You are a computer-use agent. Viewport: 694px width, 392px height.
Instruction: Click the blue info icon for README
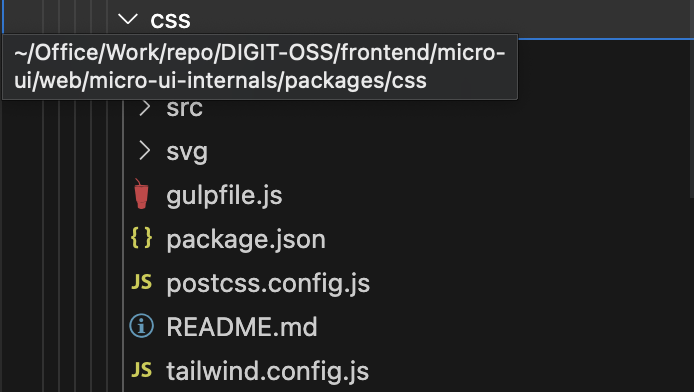tap(142, 326)
